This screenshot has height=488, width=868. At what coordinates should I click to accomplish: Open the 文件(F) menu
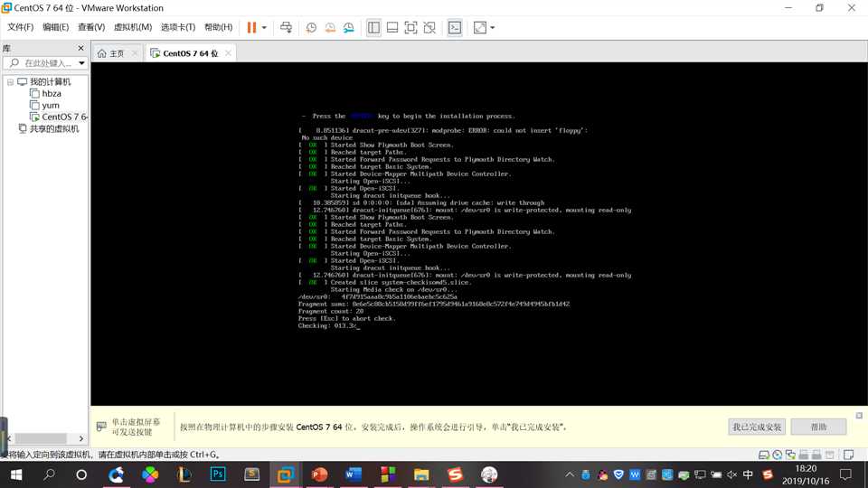pyautogui.click(x=21, y=27)
